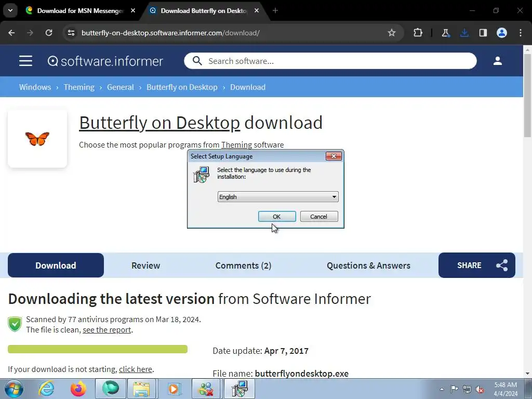Click the page vertical scrollbar thumb
532x399 pixels.
click(527, 96)
